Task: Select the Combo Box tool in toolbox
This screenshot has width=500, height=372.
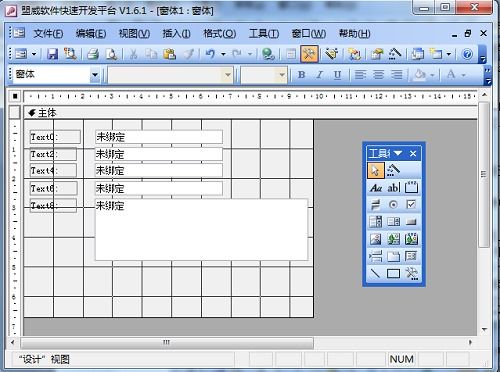Action: pyautogui.click(x=376, y=222)
